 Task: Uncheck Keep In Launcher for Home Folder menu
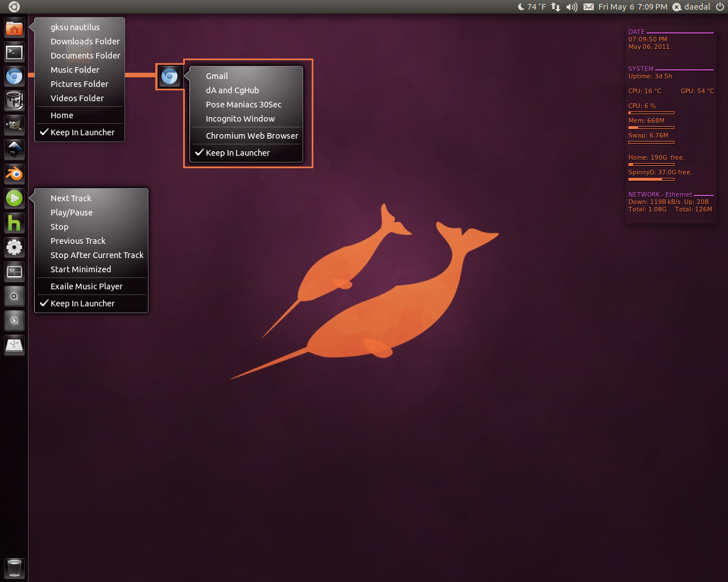(x=80, y=132)
